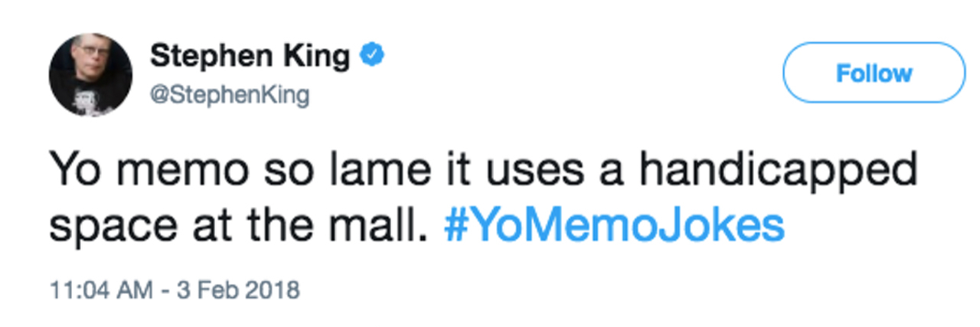
Task: Click the gray time and date line
Action: click(x=175, y=292)
